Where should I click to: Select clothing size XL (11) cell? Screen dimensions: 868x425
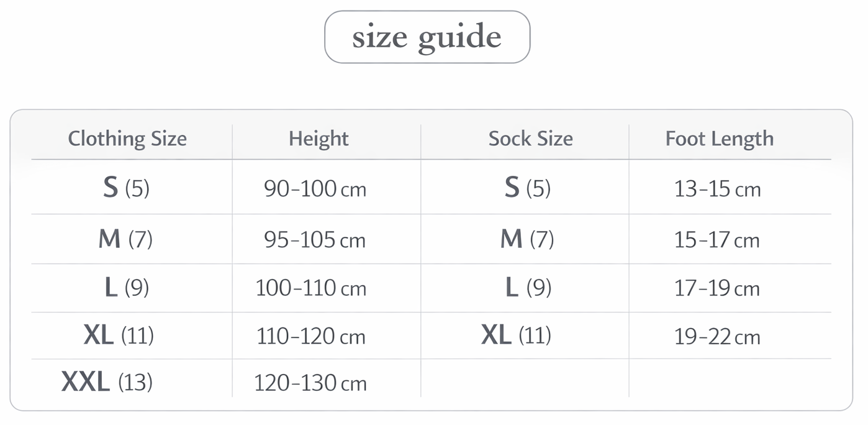119,336
